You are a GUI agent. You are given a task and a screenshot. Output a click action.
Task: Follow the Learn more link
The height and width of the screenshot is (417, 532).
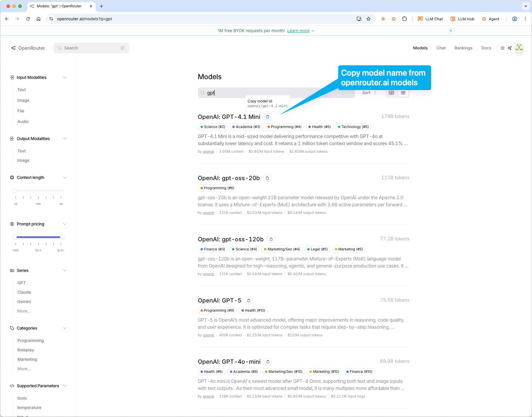[x=298, y=31]
